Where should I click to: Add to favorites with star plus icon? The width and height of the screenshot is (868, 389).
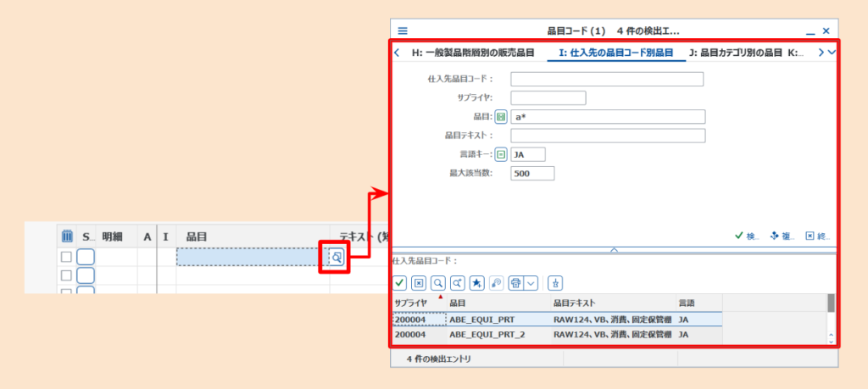tap(476, 283)
